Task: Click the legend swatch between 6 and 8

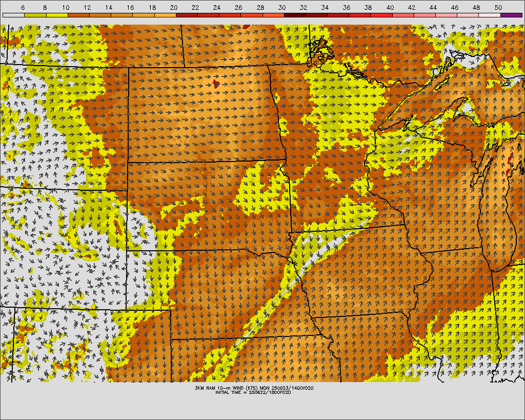Action: [x=35, y=15]
